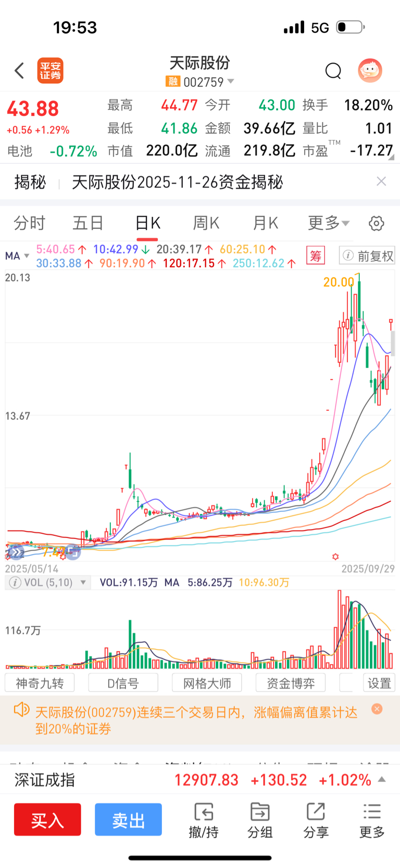Toggle the 筹 chip distribution button
Viewport: 400px width, 868px height.
[316, 256]
